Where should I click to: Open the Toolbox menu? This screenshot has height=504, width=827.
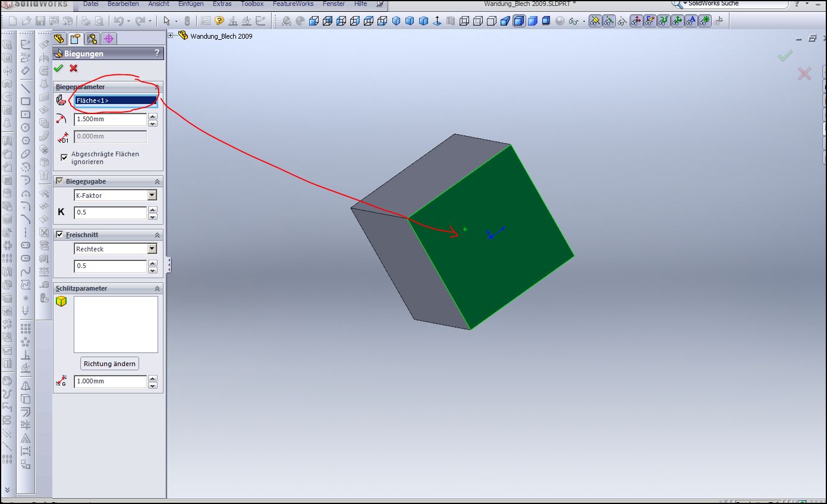[252, 4]
